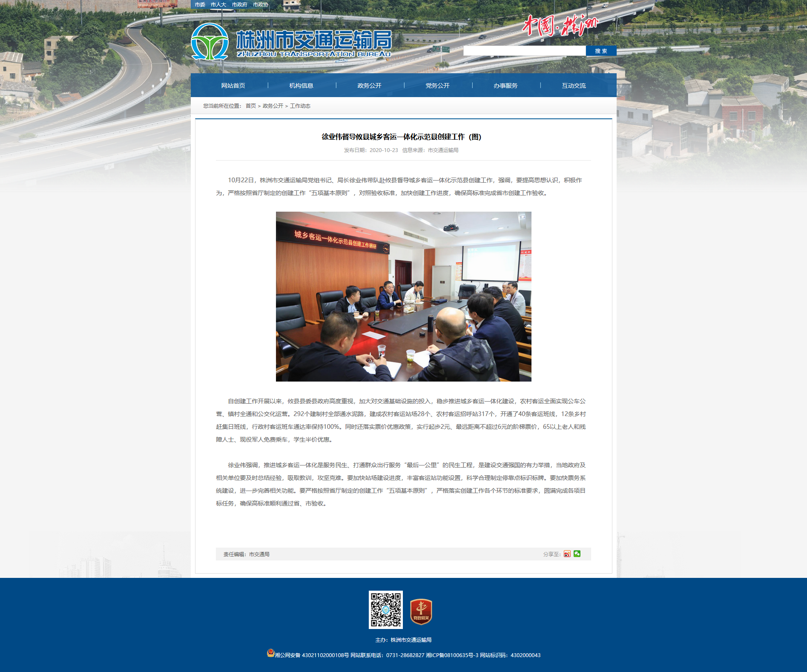Click the meeting room article photo
Viewport: 807px width, 672px height.
pyautogui.click(x=403, y=296)
